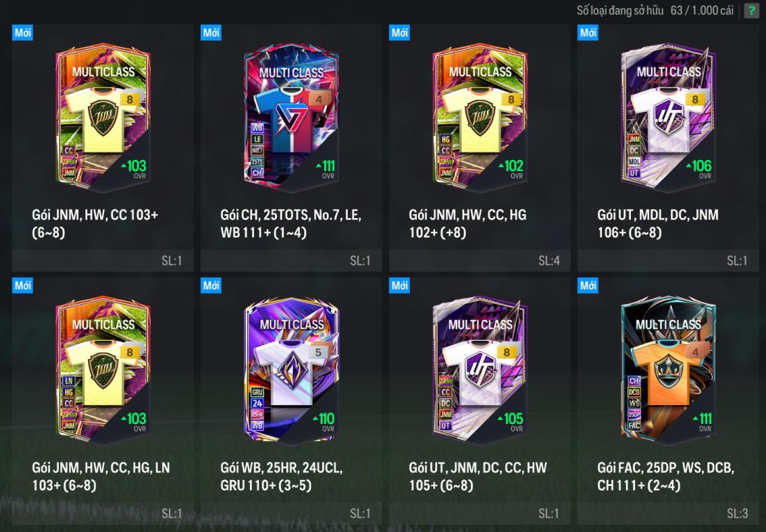
Task: Click the crown emblem on the orange jersey
Action: [668, 371]
